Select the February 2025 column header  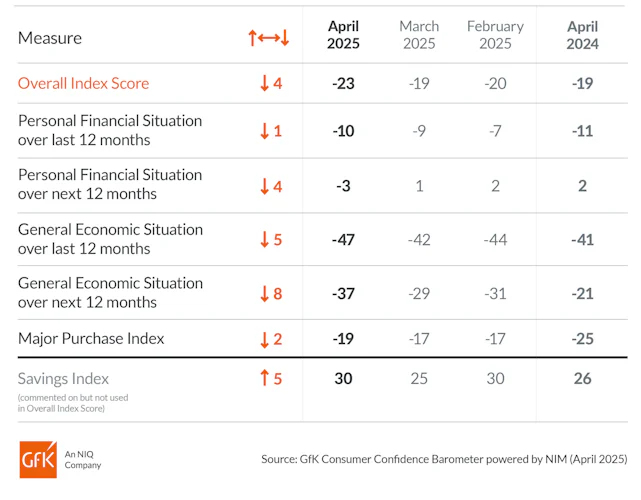pos(495,35)
